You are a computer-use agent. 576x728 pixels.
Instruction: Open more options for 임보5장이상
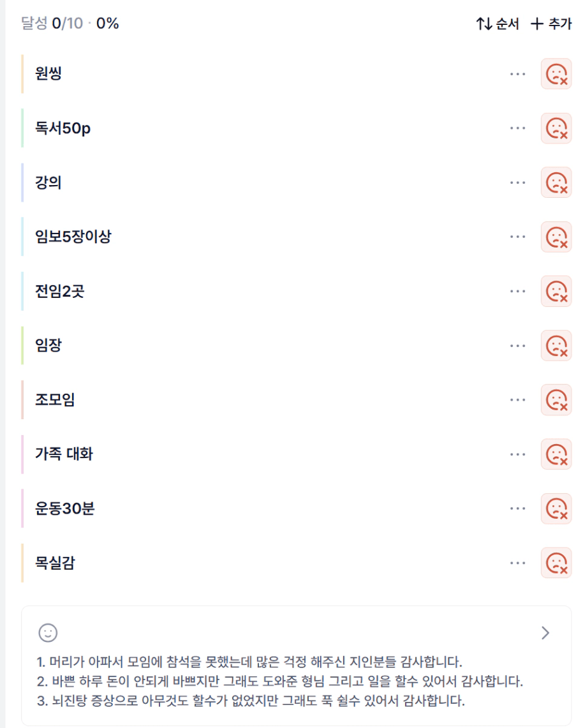518,237
